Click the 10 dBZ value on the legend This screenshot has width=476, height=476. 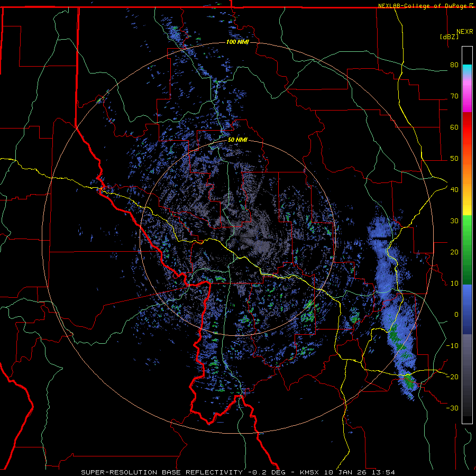tap(454, 283)
